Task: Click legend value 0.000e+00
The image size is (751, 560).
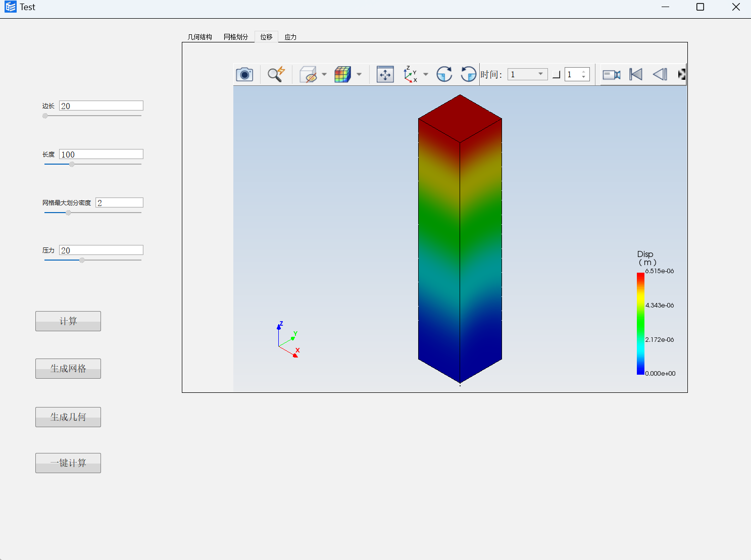Action: pos(660,374)
